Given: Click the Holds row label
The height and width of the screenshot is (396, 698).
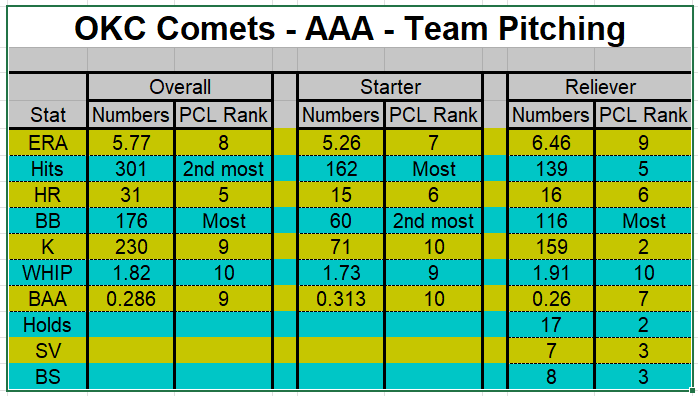Looking at the screenshot, I should pyautogui.click(x=48, y=325).
